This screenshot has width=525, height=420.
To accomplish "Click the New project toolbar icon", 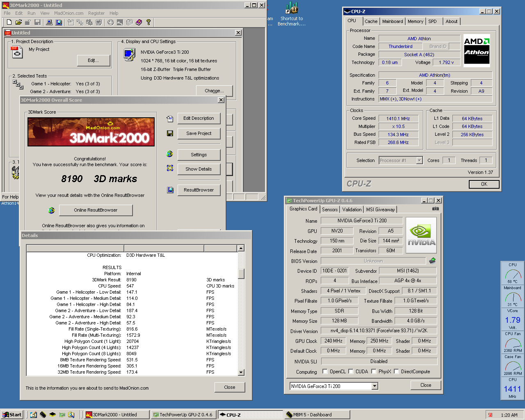I will coord(9,22).
